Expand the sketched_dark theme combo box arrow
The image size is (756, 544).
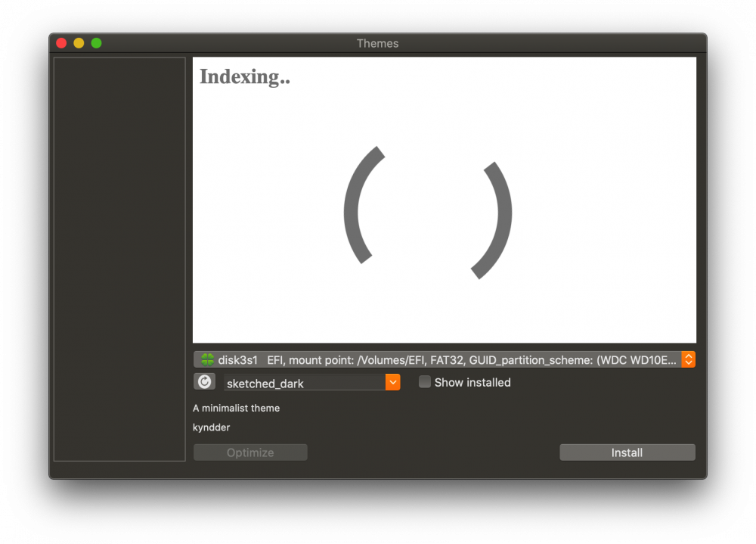(393, 382)
